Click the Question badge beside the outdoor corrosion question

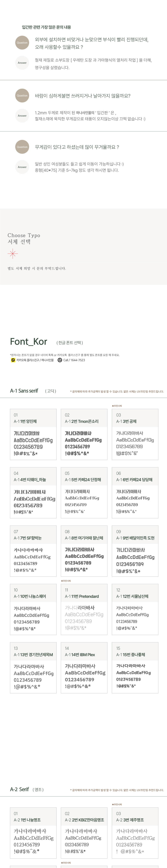click(22, 43)
